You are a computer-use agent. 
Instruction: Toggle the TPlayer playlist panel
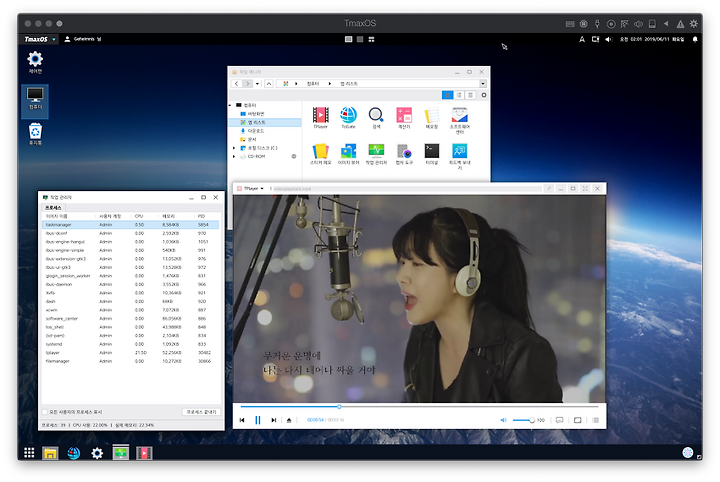tap(596, 420)
